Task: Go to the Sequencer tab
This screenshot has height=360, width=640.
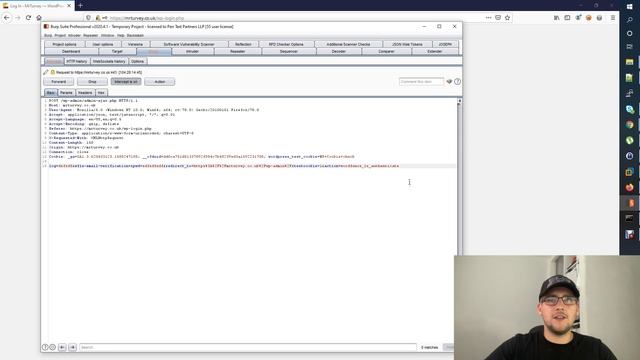Action: [x=289, y=51]
